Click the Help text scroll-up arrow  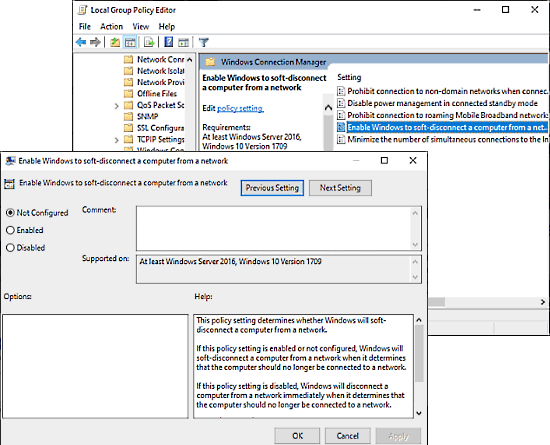419,320
